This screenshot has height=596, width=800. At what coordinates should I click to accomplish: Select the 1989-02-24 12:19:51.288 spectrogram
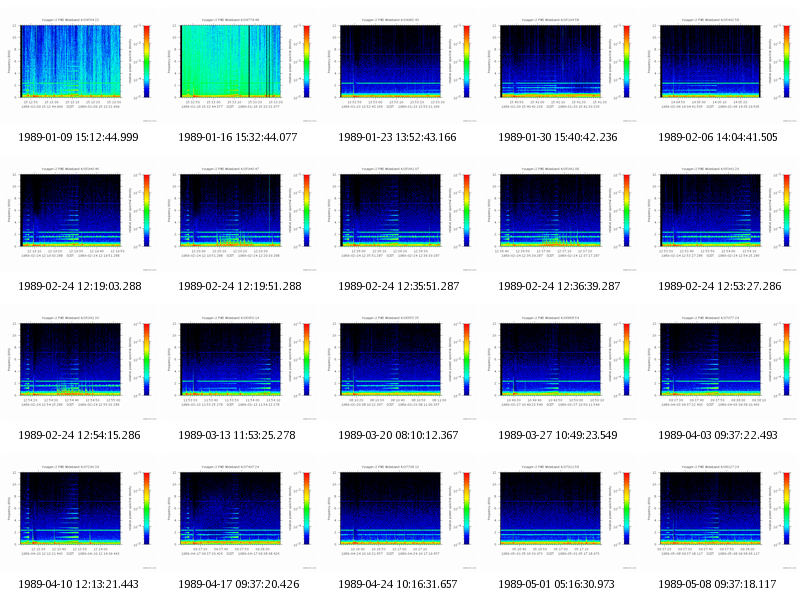tap(239, 217)
